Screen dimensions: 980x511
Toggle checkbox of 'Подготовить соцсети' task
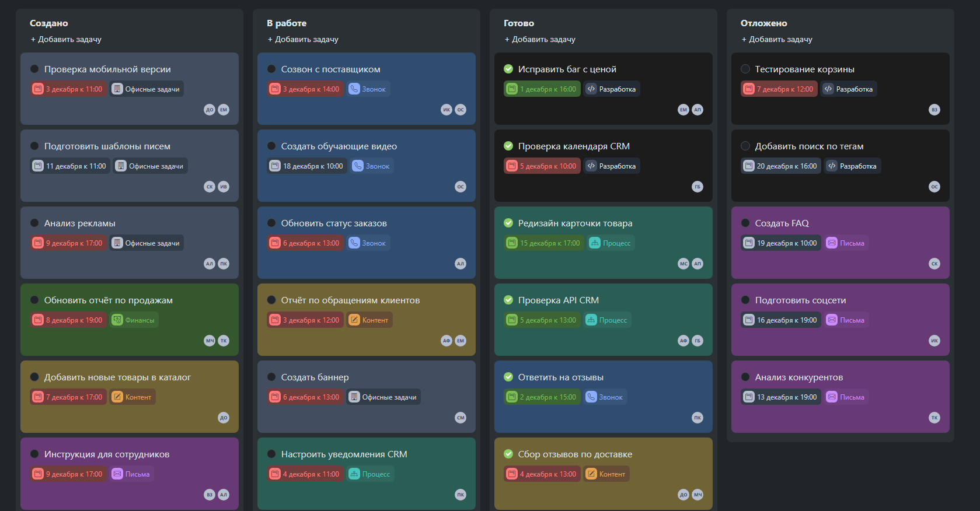[745, 300]
